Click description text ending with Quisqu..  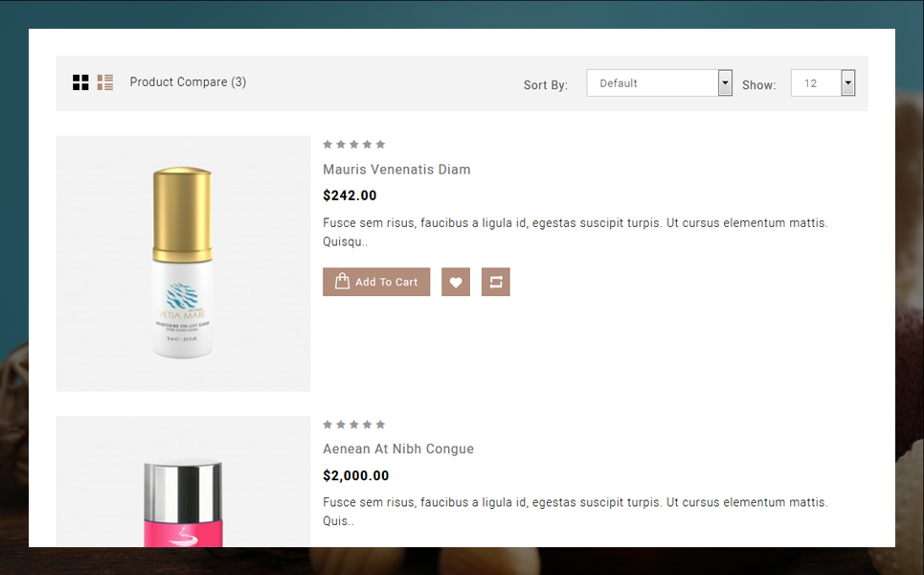(x=575, y=232)
